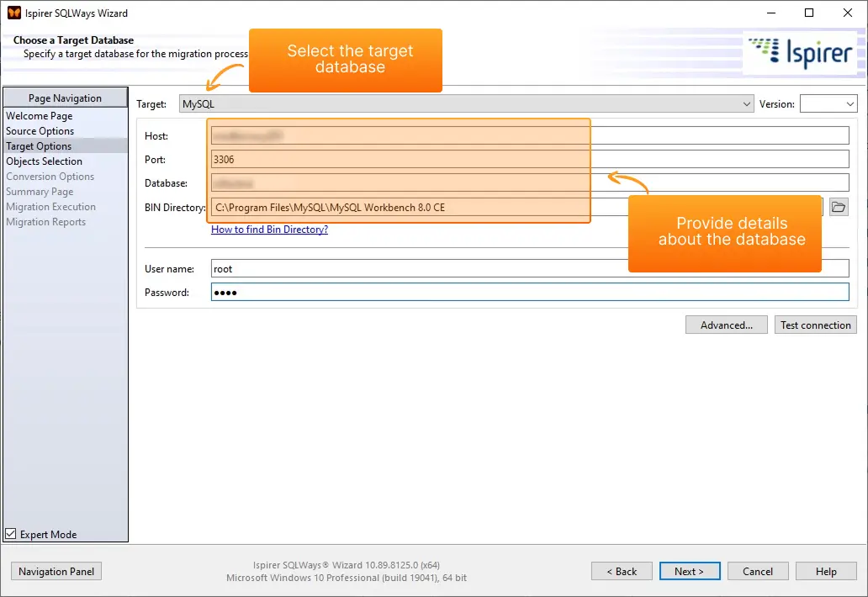The image size is (868, 597).
Task: Select Migration Reports navigation entry
Action: coord(46,221)
